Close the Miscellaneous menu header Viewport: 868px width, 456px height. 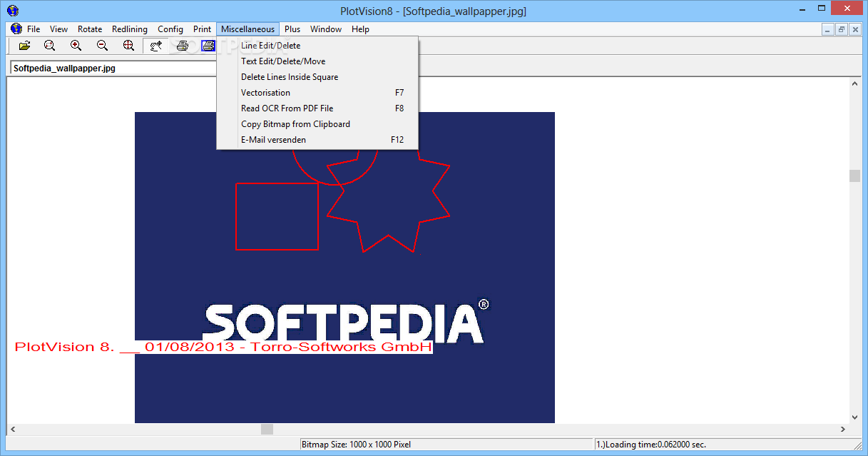(x=247, y=29)
